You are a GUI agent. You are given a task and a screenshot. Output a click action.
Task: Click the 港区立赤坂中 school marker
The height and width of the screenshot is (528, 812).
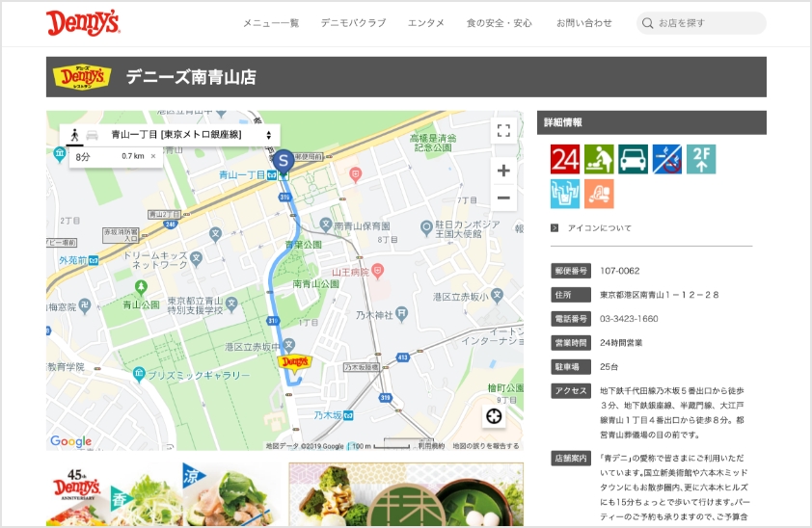289,344
